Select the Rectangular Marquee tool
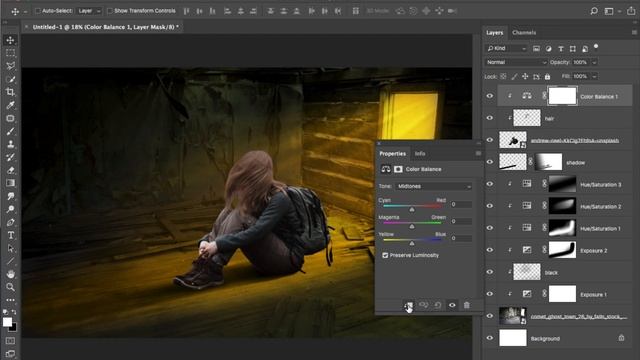Screen dimensions: 640x360 point(11,53)
